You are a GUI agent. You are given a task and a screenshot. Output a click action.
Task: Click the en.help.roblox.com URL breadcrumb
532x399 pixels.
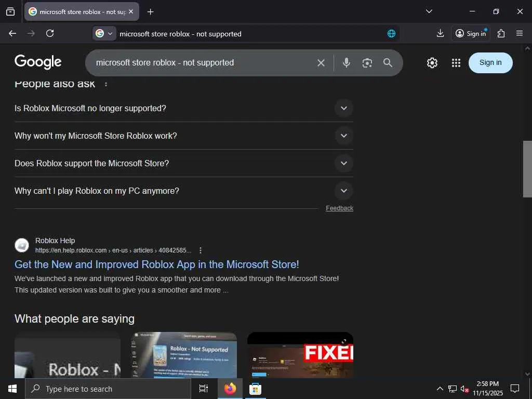pos(113,250)
